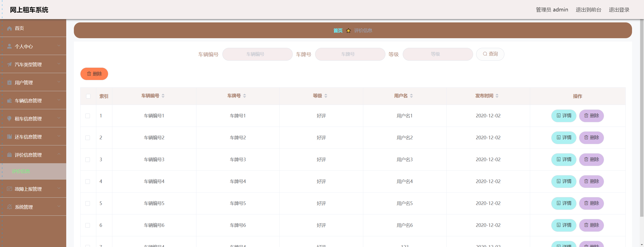Screen dimensions: 644x247
Task: Sort by 用户名 using its sort arrows
Action: [411, 96]
